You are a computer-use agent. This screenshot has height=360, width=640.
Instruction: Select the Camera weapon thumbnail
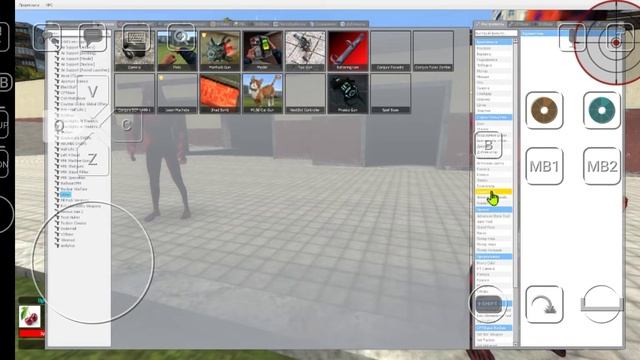pos(135,51)
